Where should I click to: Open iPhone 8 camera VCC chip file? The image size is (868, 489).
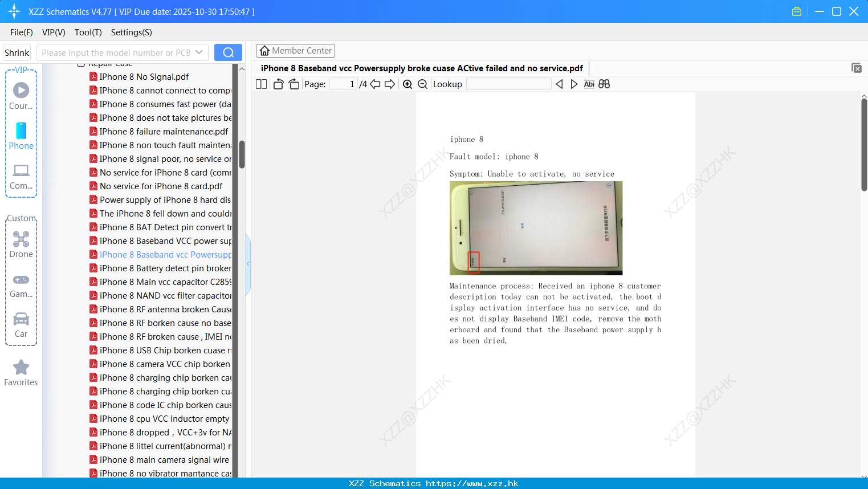160,364
